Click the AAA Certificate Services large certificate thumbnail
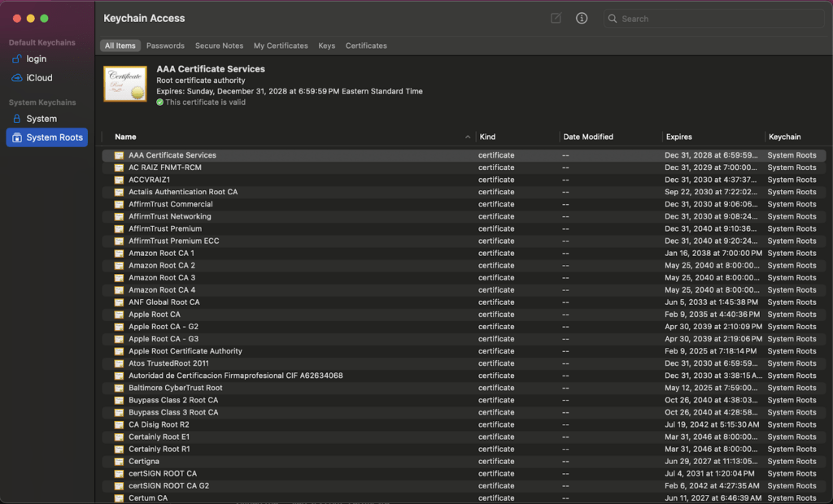The image size is (833, 504). tap(125, 84)
